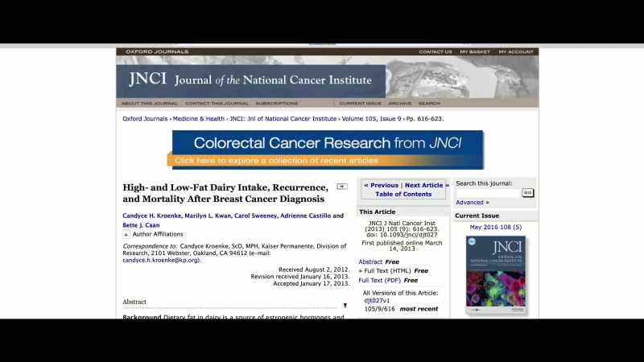This screenshot has width=644, height=362.
Task: Follow the JNCI: Jnl of National Cancer Institute breadcrumb
Action: click(x=283, y=118)
